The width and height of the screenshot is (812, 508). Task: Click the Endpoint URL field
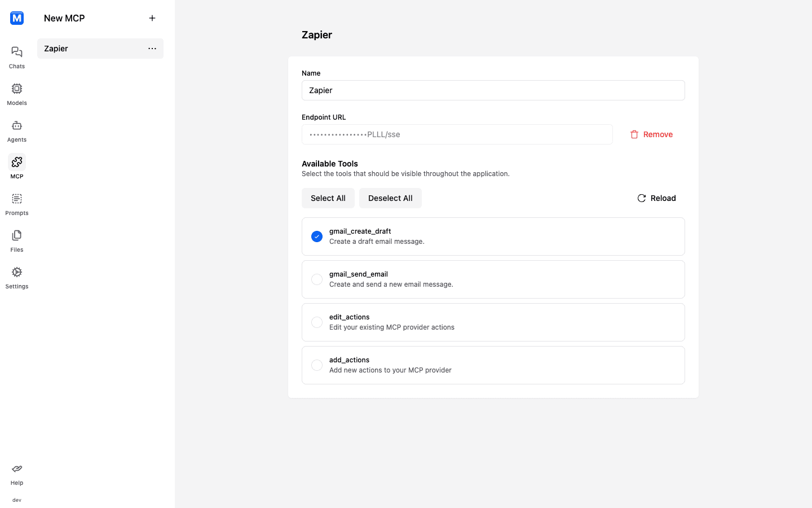click(457, 134)
